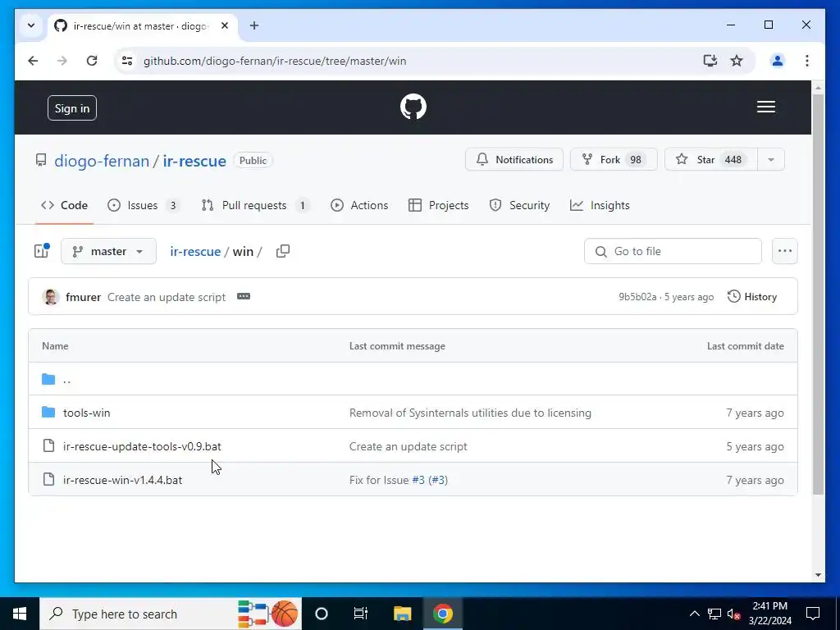Image resolution: width=840 pixels, height=630 pixels.
Task: Open the Insights tab
Action: coord(600,205)
